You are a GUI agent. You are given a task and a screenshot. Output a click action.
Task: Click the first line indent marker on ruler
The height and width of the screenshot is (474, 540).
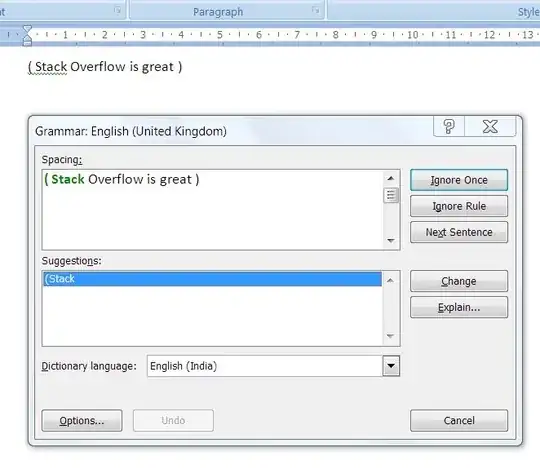coord(27,30)
